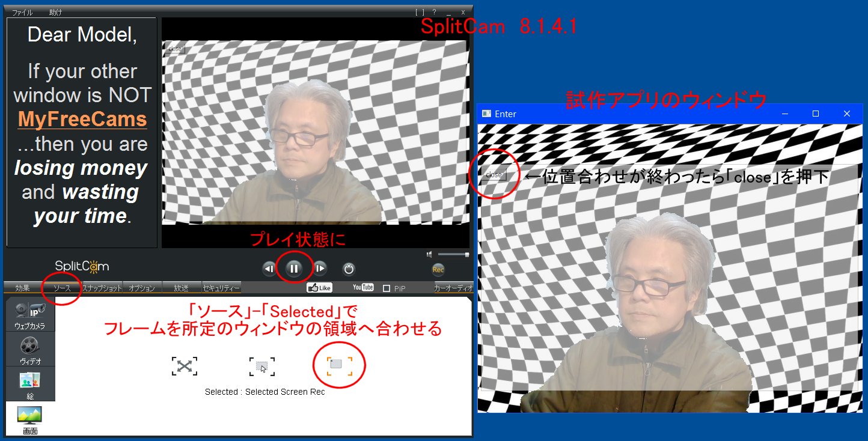Viewport: 868px width, 441px height.
Task: Switch to the 効果 tab
Action: (x=22, y=288)
